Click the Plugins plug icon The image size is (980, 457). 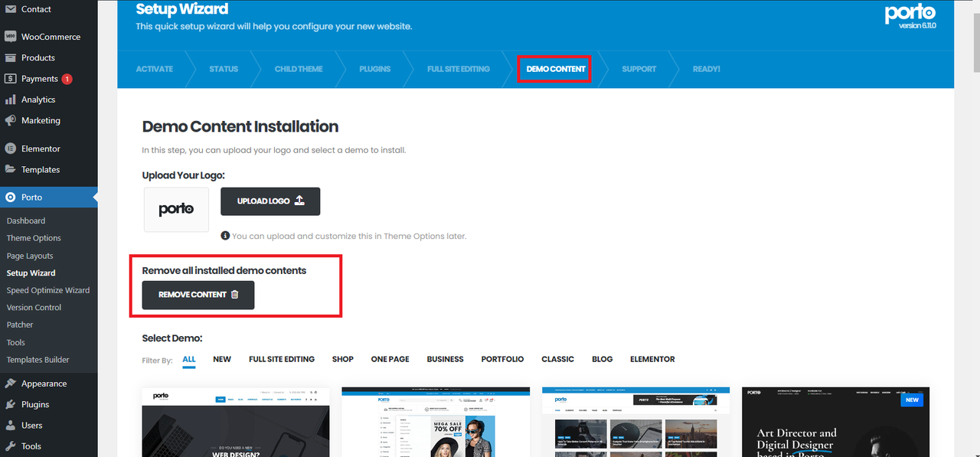point(11,404)
